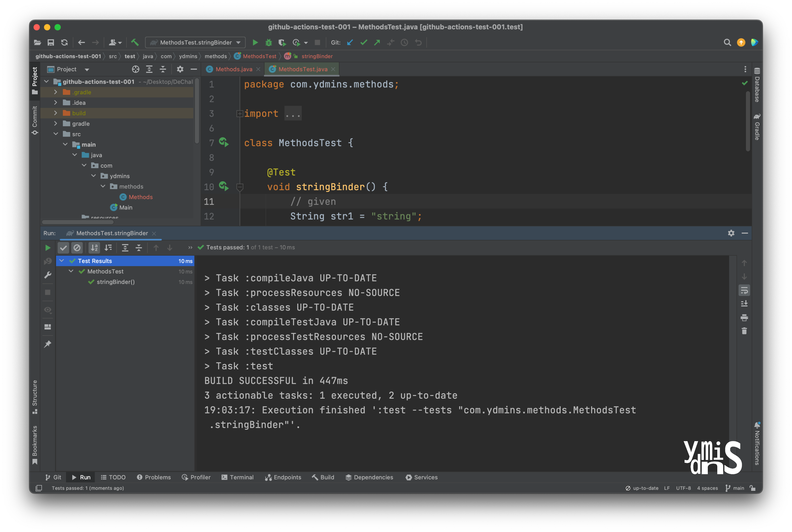Switch to the Methods.java editor tab
This screenshot has height=532, width=792.
click(x=233, y=69)
